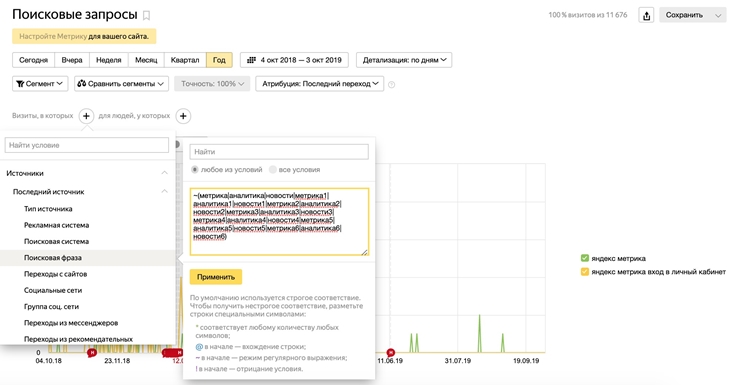
Task: Click the attribution help question icon
Action: 392,85
